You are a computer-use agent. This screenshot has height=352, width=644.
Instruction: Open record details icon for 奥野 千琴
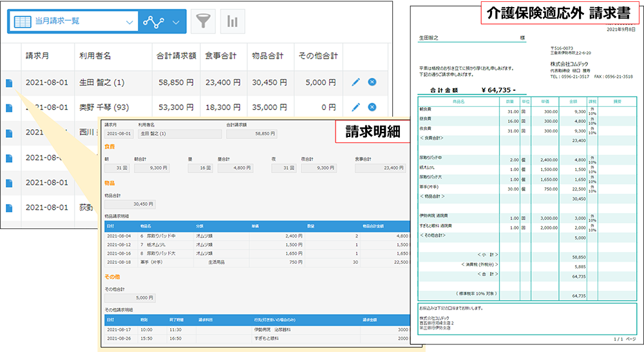(x=9, y=107)
